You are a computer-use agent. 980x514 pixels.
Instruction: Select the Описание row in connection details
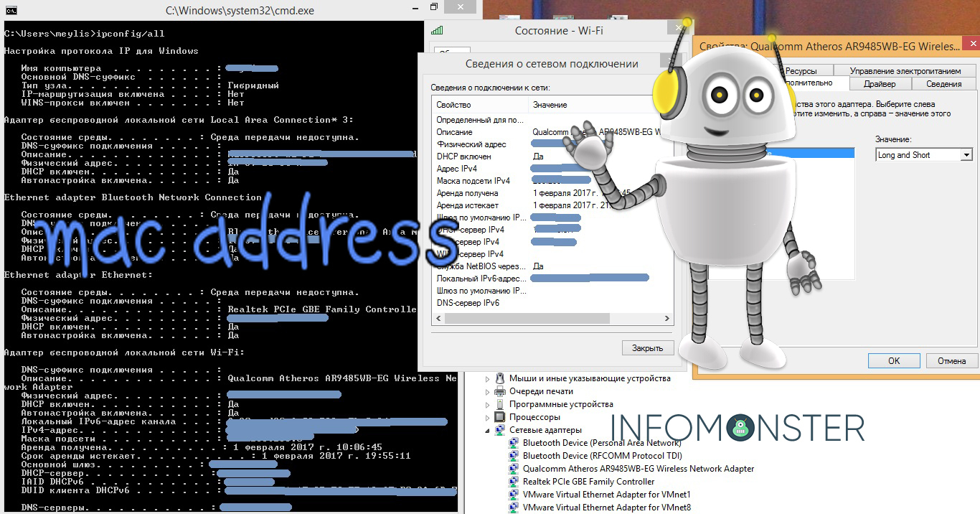tap(552, 132)
